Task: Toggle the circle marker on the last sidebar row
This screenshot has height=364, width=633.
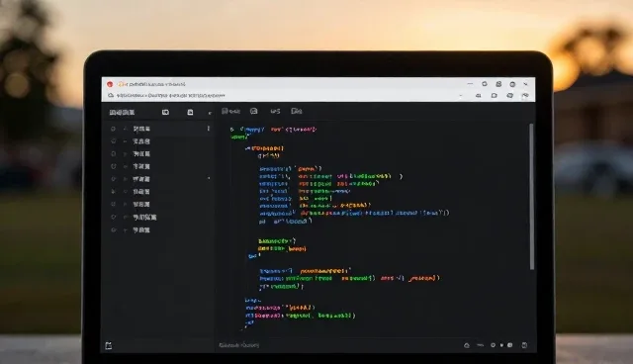Action: click(x=113, y=230)
